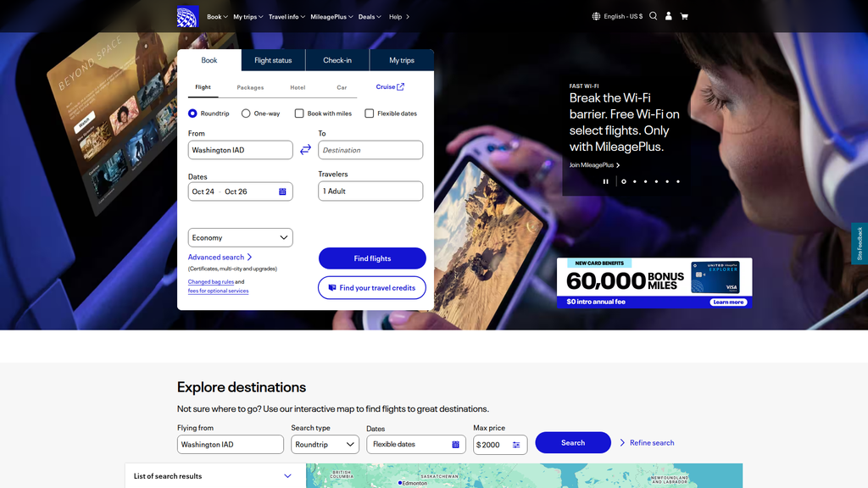This screenshot has width=868, height=488.
Task: Open calendar icon in Flexible dates field
Action: click(x=455, y=444)
